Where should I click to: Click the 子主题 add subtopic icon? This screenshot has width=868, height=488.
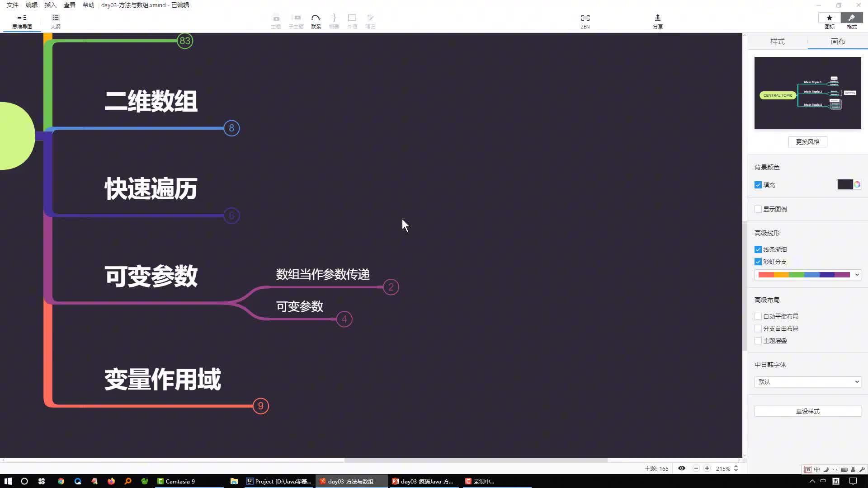pos(296,21)
